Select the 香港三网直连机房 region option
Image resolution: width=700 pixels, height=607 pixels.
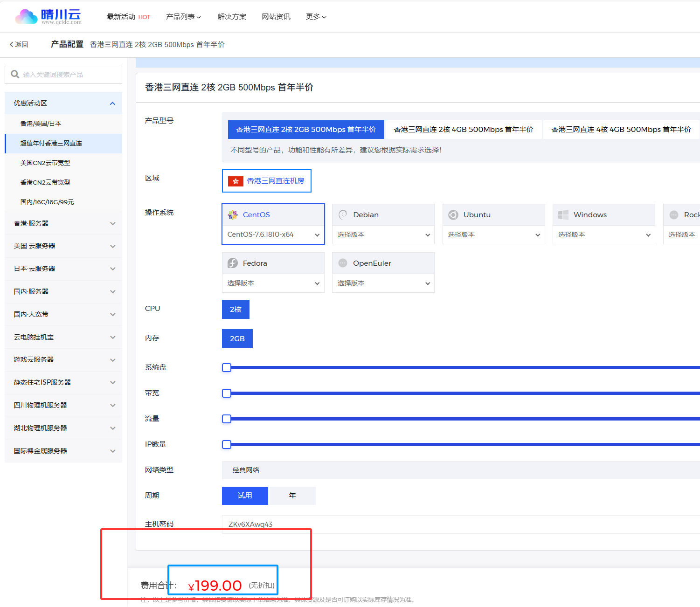[266, 181]
